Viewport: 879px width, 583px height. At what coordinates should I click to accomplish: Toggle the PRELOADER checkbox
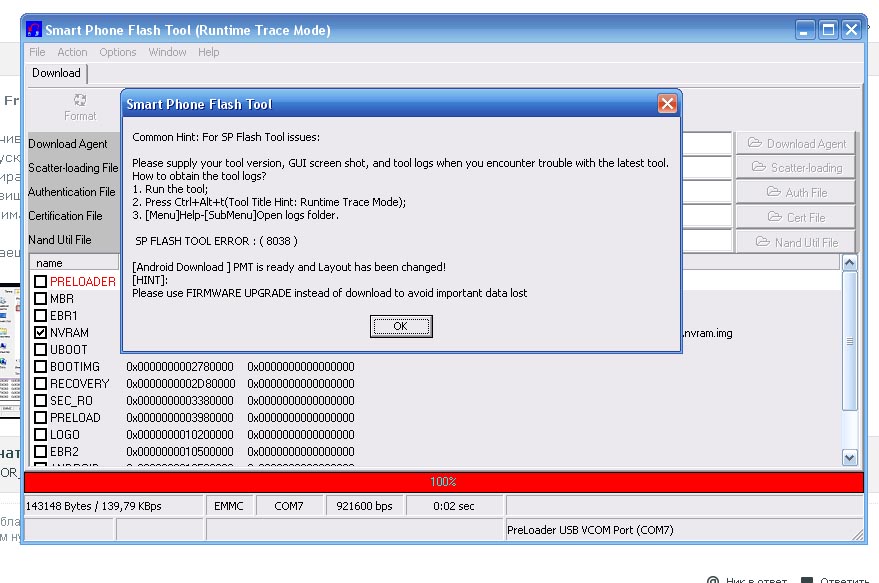(41, 282)
